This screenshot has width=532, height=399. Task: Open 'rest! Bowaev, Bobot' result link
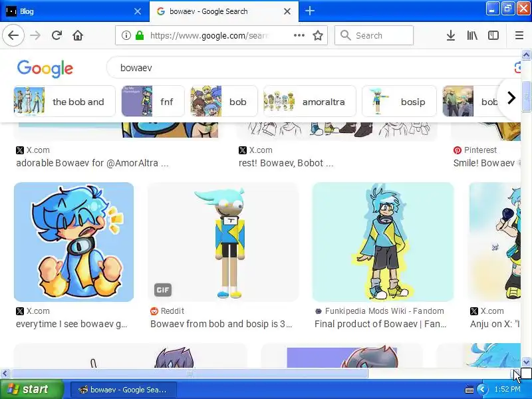point(286,163)
